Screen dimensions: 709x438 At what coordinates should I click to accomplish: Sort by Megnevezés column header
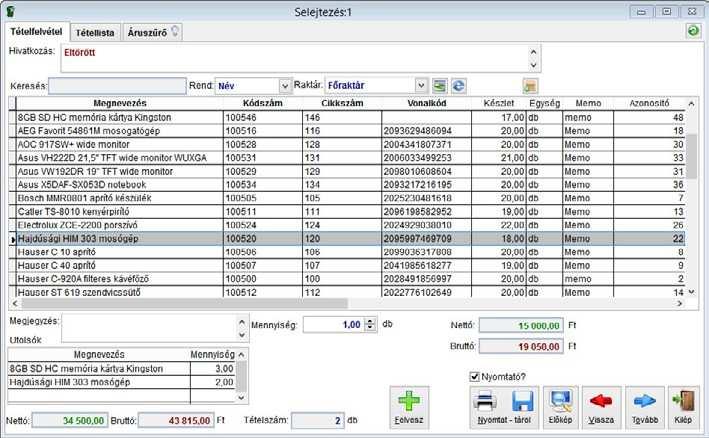pos(120,103)
